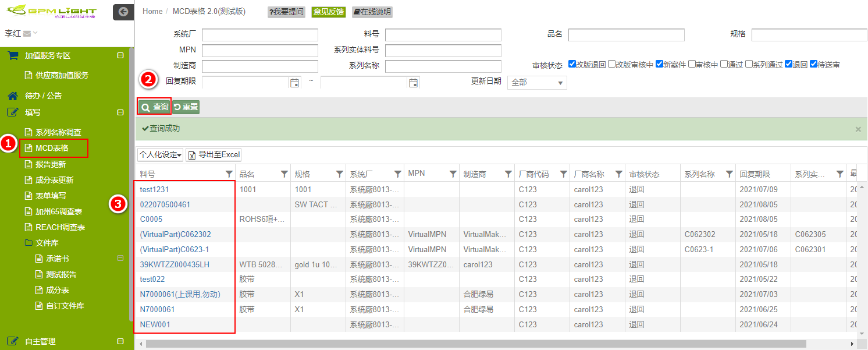This screenshot has height=350, width=868.
Task: Expand 自主管理 section
Action: coord(120,342)
